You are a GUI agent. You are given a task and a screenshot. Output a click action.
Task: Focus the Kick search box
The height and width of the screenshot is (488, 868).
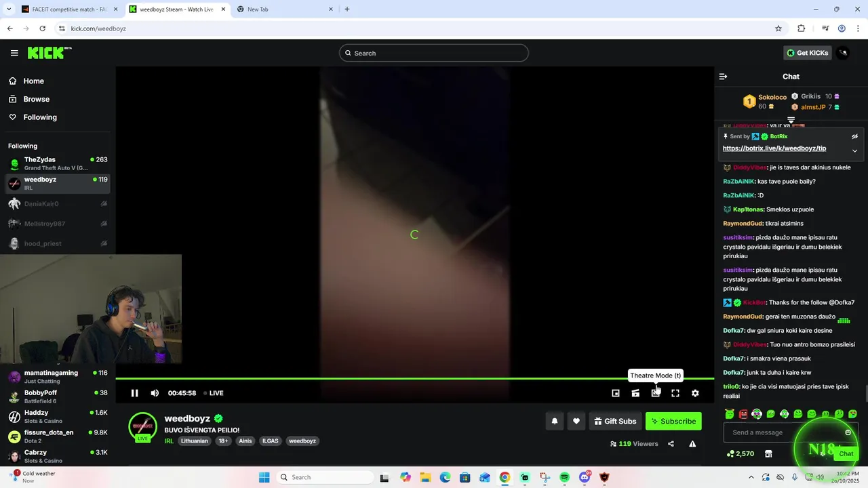click(x=434, y=53)
